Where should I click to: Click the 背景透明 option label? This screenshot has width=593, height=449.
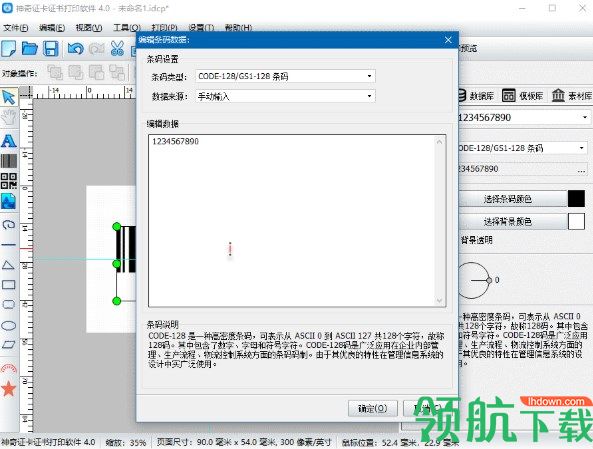[477, 240]
